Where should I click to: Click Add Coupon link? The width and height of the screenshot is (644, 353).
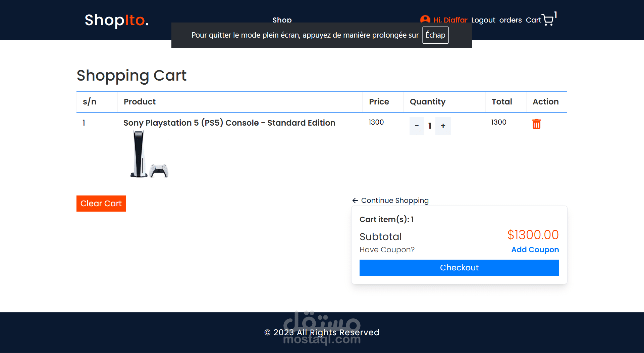tap(535, 250)
